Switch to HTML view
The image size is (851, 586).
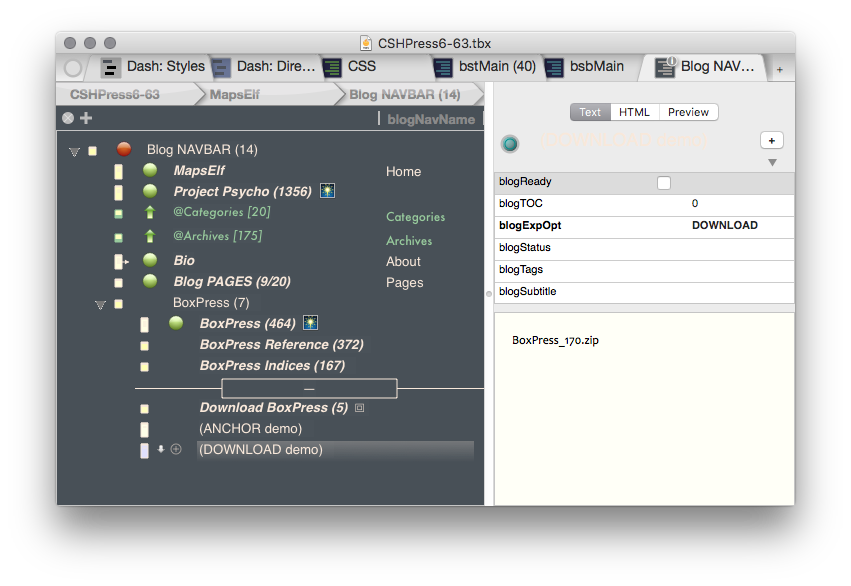point(634,112)
